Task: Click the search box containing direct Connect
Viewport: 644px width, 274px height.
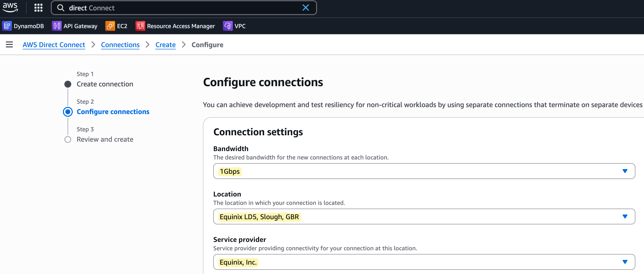Action: [184, 8]
